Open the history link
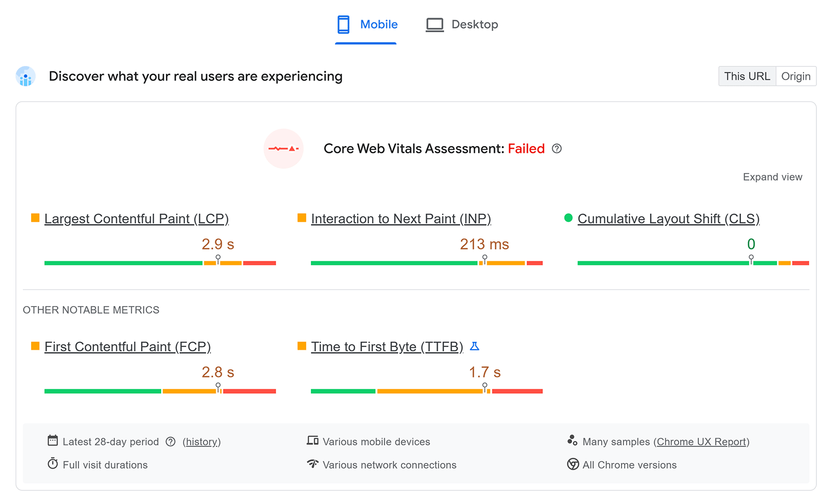832x504 pixels. (202, 441)
